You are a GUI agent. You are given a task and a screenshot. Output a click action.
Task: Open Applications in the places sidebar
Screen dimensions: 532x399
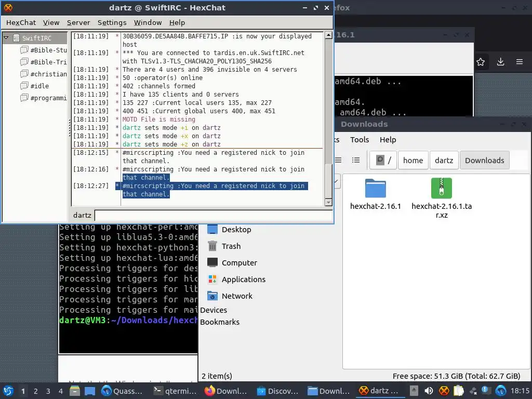243,280
